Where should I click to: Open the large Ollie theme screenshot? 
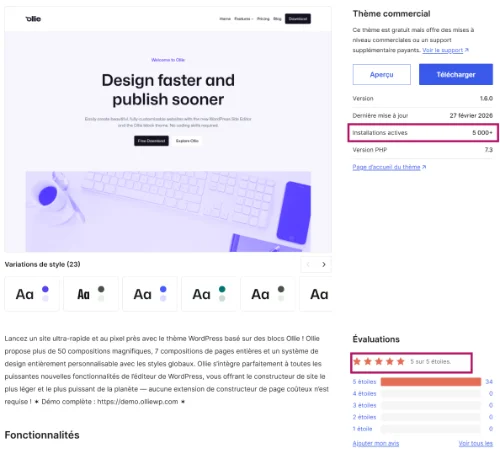[168, 129]
